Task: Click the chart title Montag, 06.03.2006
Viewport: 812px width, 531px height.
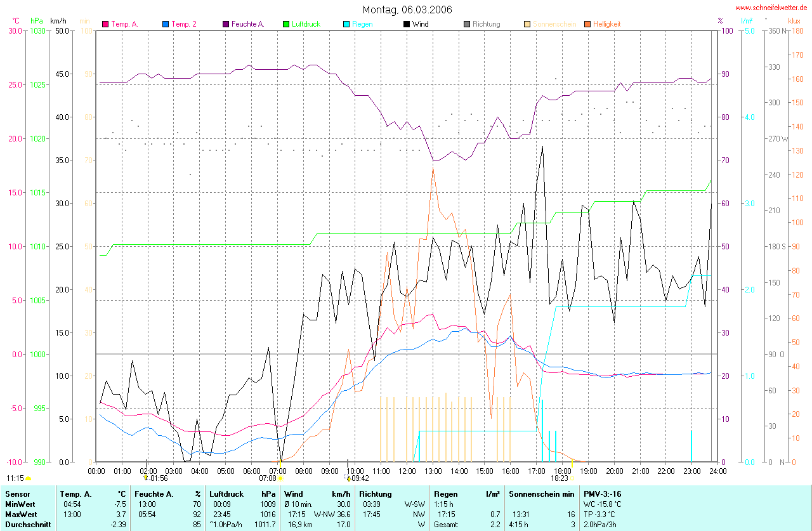Action: 407,10
